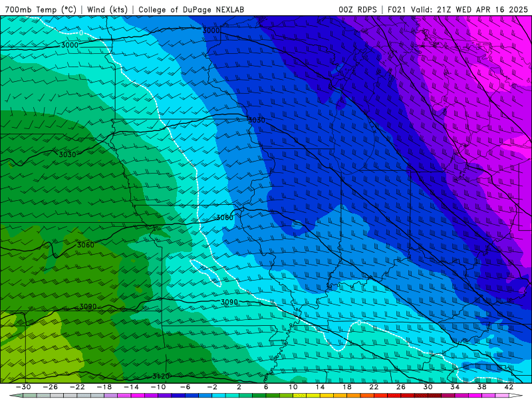Click the -30 value on the color scale

point(23,387)
